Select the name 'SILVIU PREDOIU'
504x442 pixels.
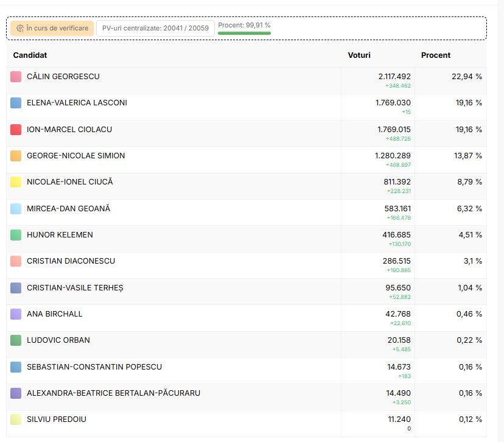point(56,419)
